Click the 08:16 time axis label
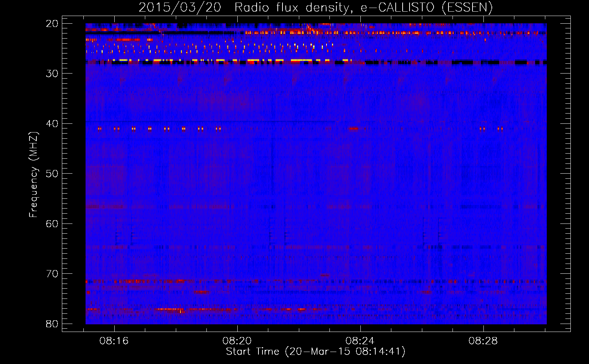The height and width of the screenshot is (364, 589). pyautogui.click(x=114, y=341)
